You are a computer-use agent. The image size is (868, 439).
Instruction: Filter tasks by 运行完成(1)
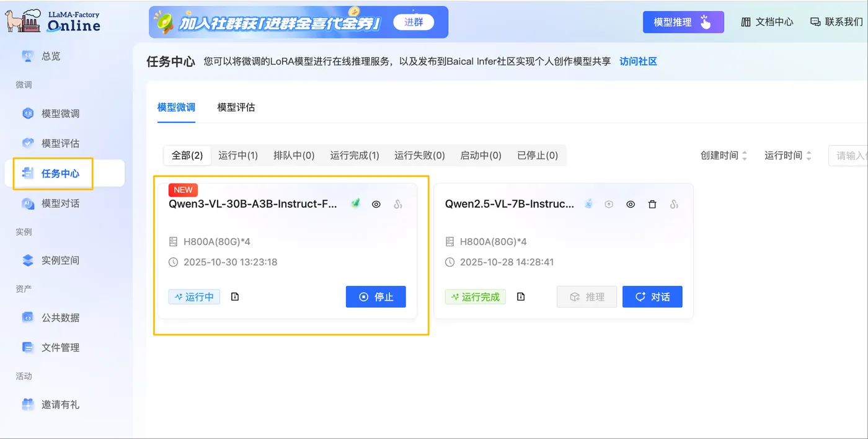click(354, 155)
